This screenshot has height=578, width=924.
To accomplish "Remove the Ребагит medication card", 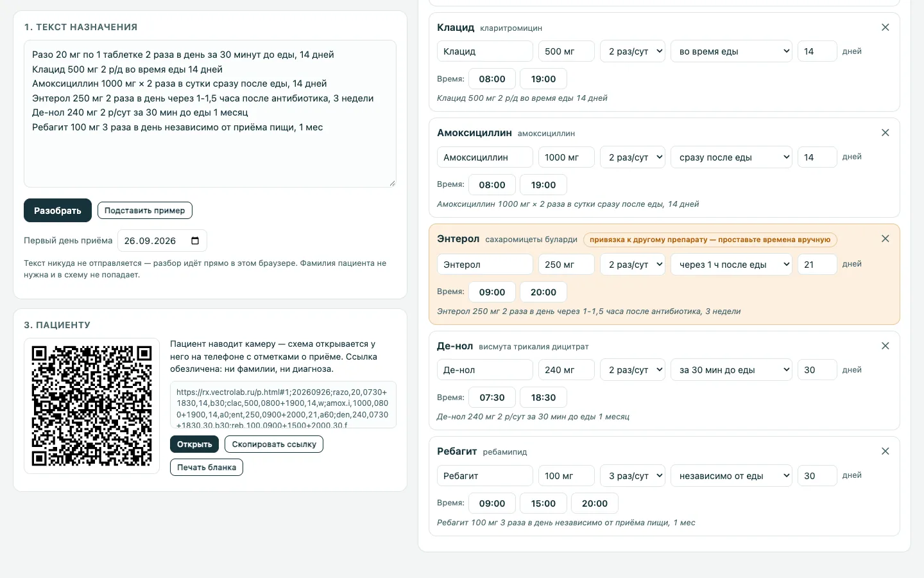I will click(886, 451).
